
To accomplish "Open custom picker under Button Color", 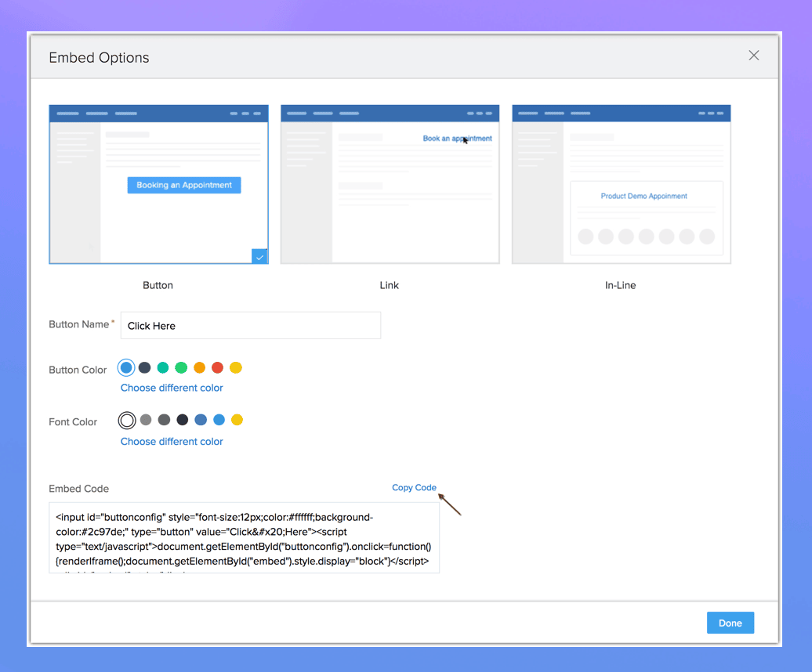I will [172, 388].
